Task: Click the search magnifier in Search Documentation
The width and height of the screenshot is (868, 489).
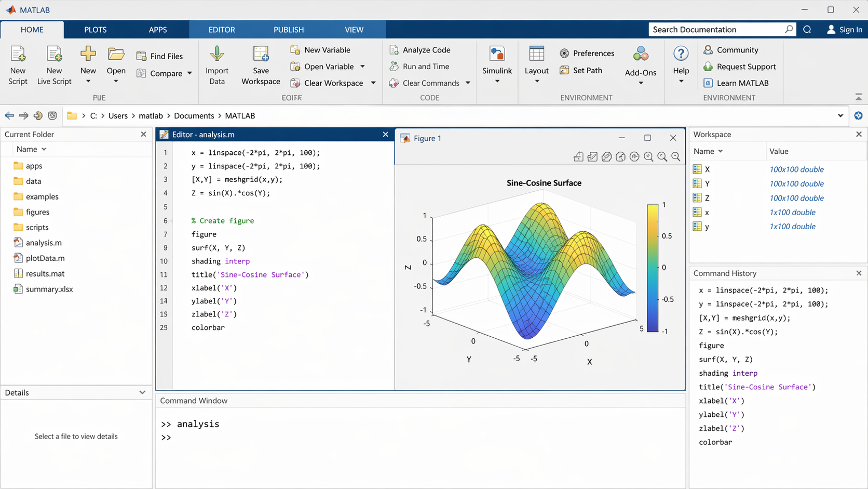Action: [789, 29]
